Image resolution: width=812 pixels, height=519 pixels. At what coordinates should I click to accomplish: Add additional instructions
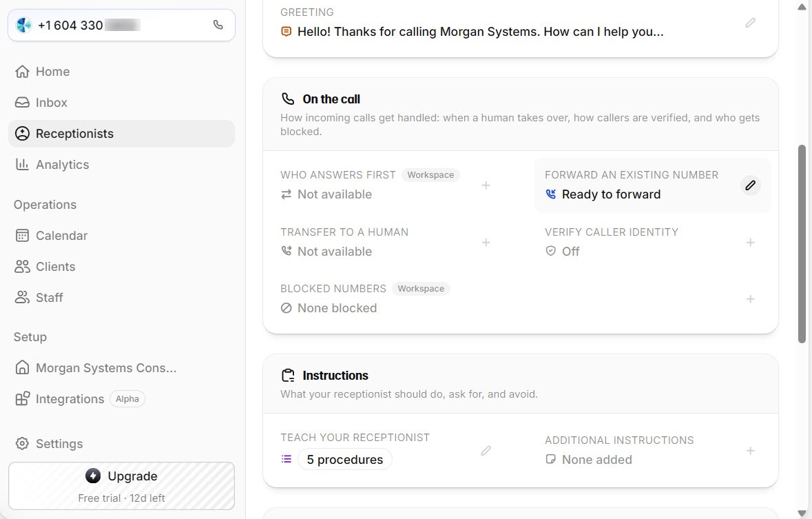point(751,451)
